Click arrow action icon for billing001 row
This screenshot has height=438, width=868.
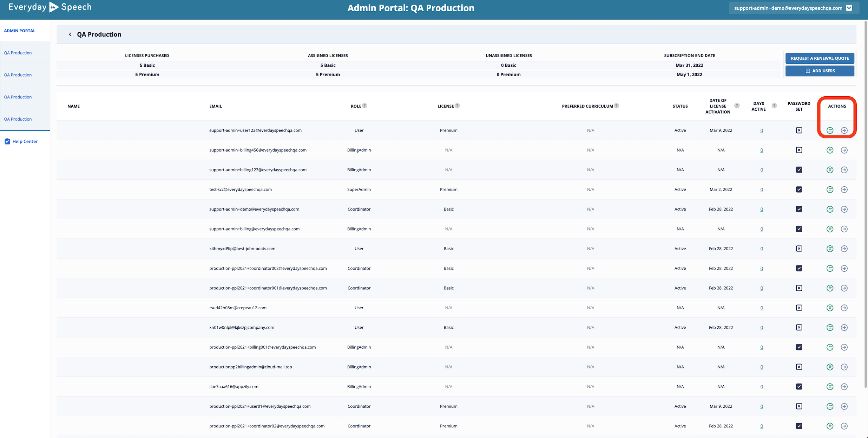pyautogui.click(x=844, y=347)
